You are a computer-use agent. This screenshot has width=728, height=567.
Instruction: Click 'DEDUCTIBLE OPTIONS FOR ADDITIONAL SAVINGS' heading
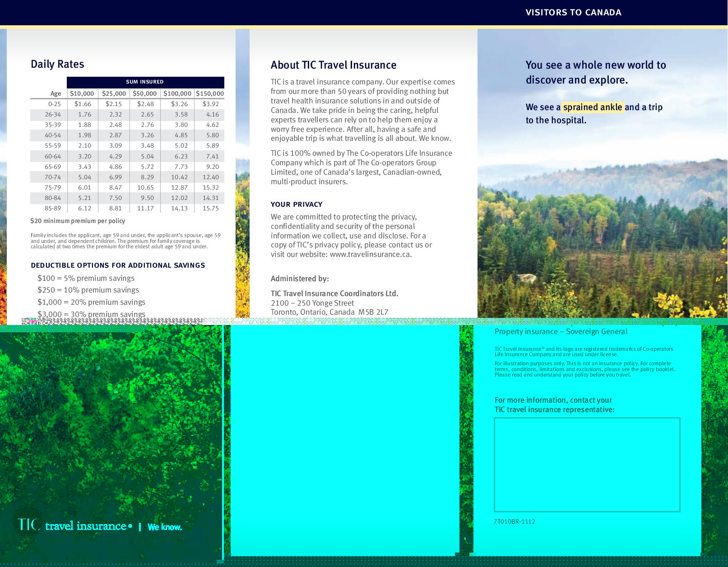[118, 265]
